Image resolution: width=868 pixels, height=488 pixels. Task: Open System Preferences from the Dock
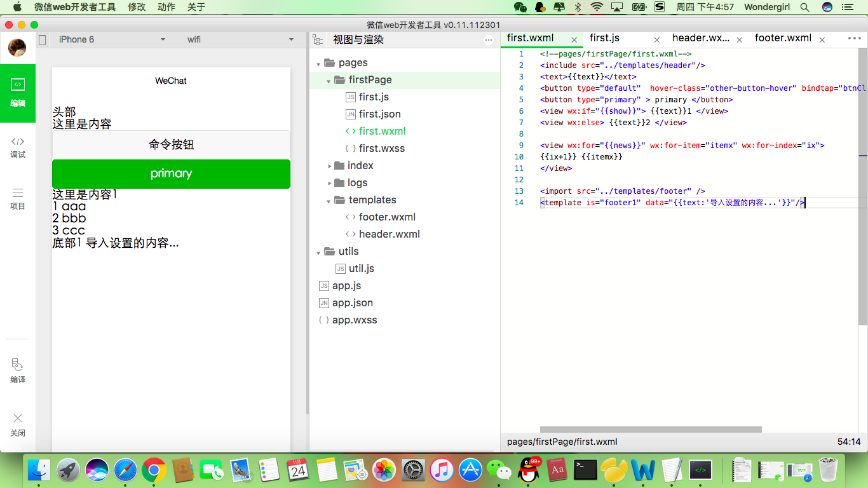pos(413,470)
